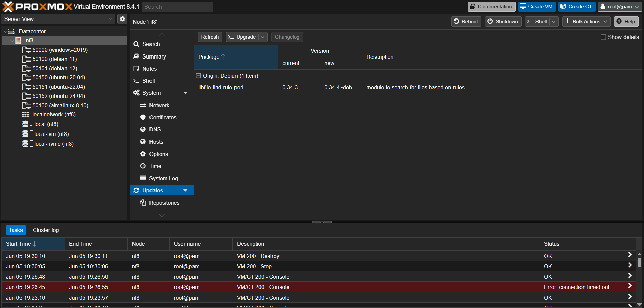Click the windows-2019 VM monitor icon
This screenshot has width=644, height=308.
[x=26, y=50]
